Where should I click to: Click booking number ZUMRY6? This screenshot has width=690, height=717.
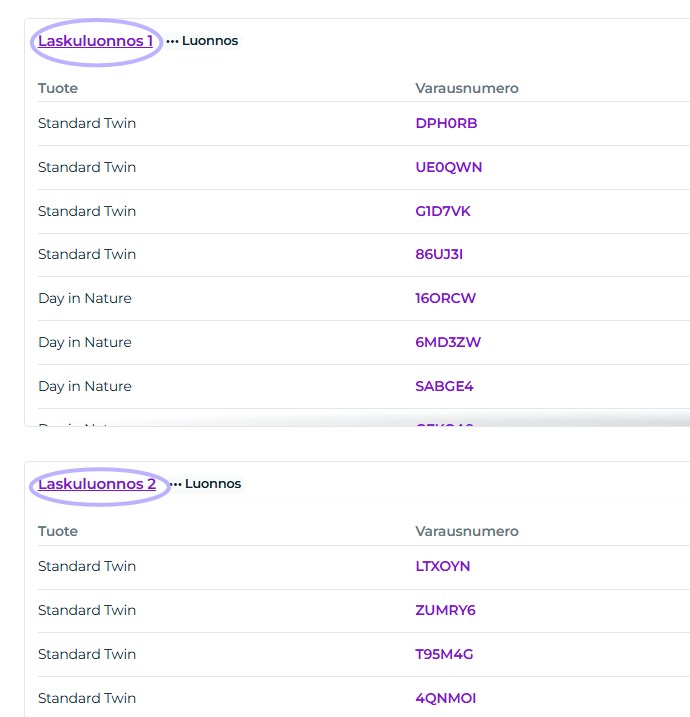tap(446, 610)
